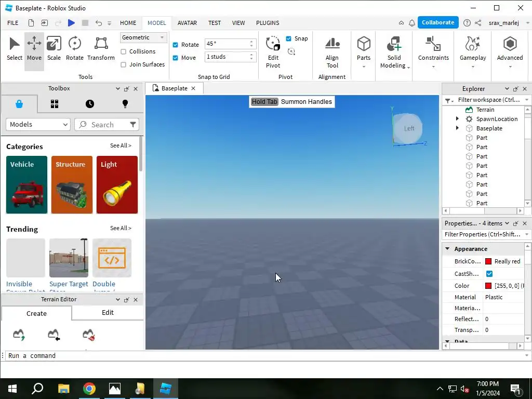The width and height of the screenshot is (532, 399).
Task: Uncheck the CastShadow property checkbox
Action: (x=489, y=274)
